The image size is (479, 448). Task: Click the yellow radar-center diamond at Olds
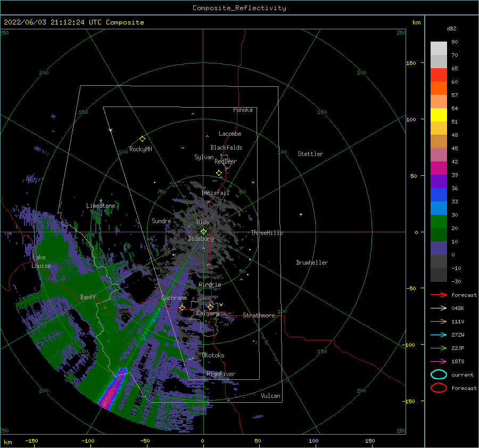click(203, 232)
